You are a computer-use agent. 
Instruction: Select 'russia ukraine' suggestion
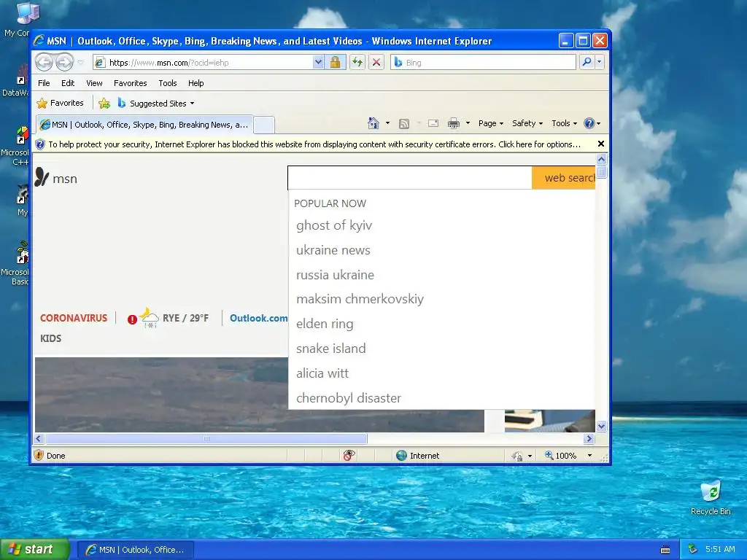pos(335,275)
